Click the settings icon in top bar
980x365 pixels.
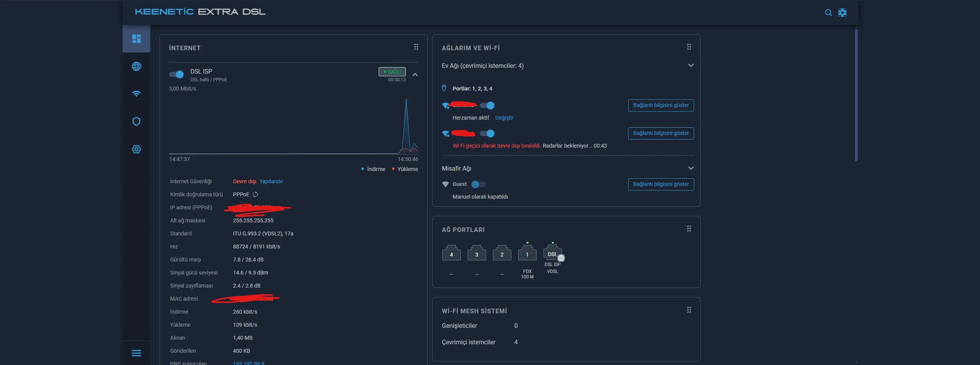pos(842,13)
